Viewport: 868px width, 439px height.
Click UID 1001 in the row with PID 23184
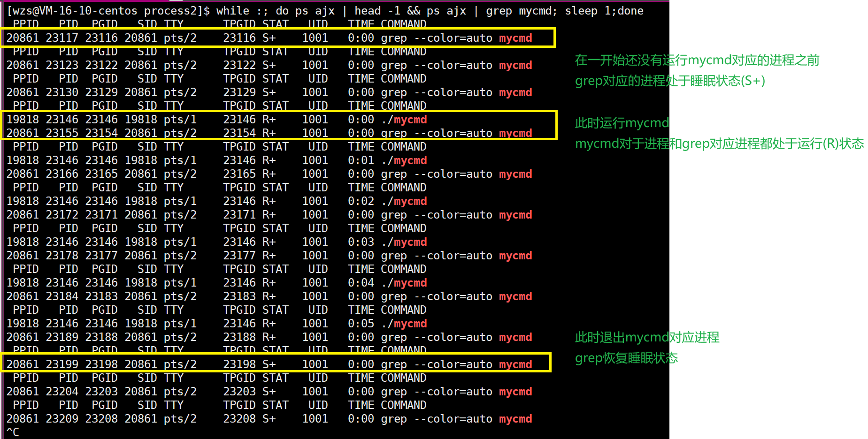point(315,296)
